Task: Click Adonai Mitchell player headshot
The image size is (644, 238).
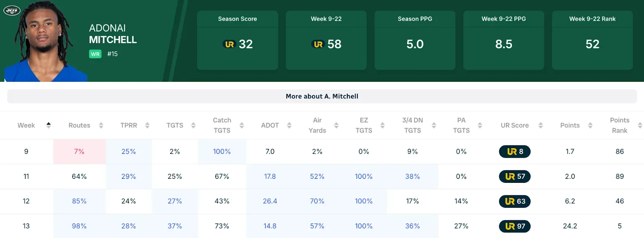Action: click(x=44, y=42)
